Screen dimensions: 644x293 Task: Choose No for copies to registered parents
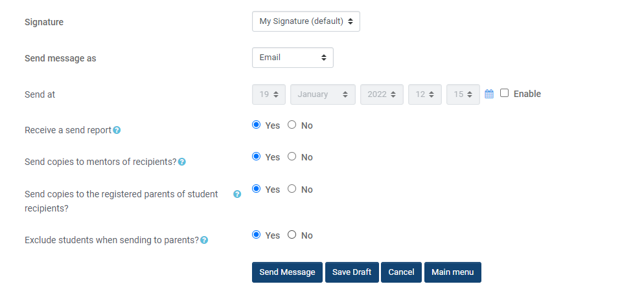(292, 189)
